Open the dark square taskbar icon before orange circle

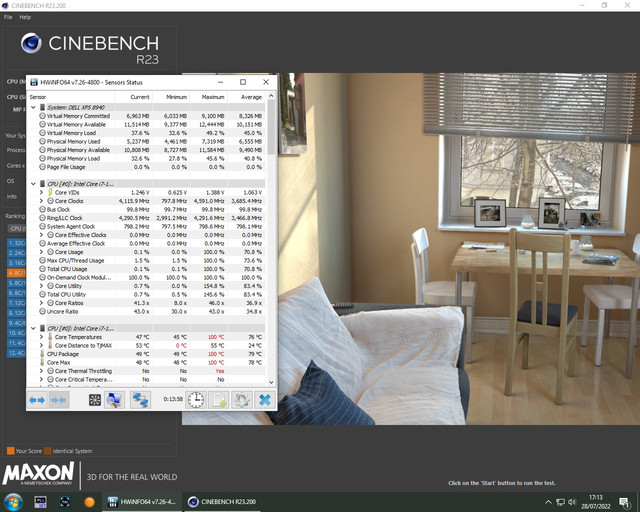65,502
